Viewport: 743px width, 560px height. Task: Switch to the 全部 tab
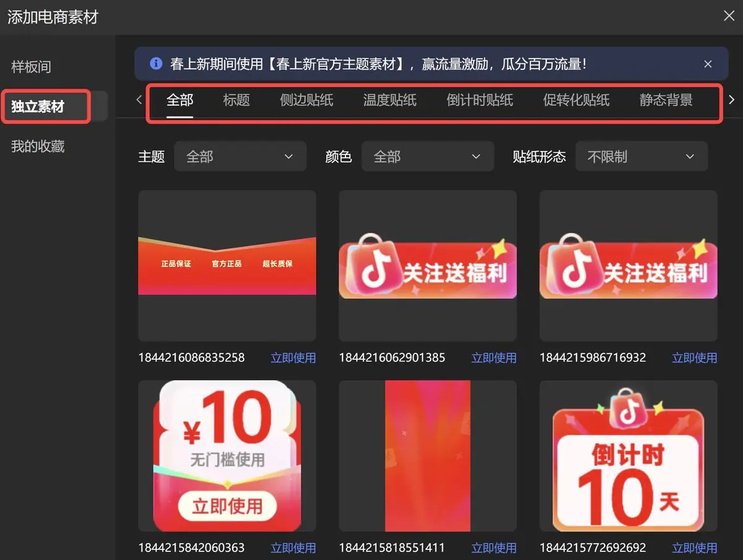point(180,100)
